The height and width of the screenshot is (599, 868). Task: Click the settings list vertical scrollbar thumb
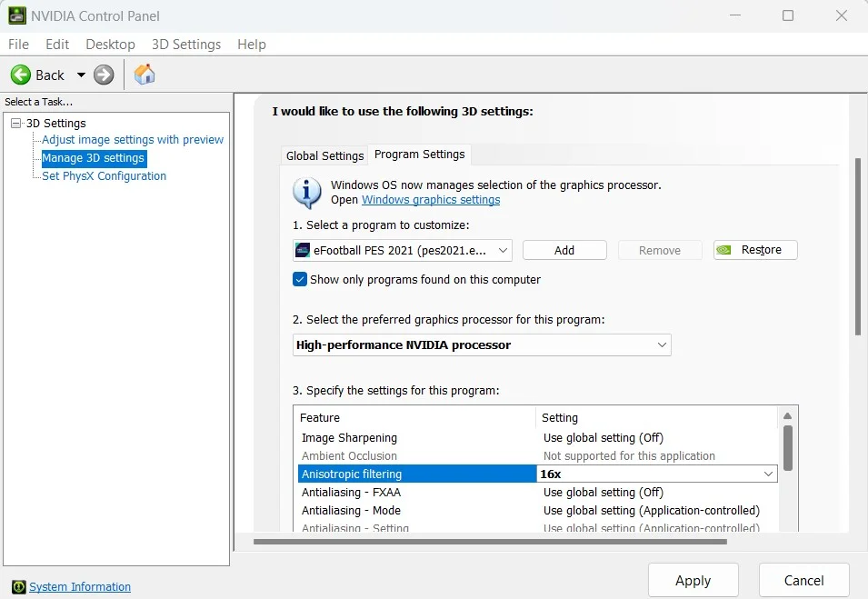point(787,448)
